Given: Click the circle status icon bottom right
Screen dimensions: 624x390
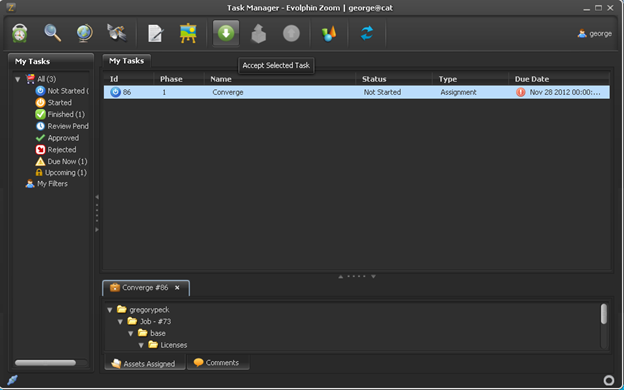Looking at the screenshot, I should pos(609,380).
